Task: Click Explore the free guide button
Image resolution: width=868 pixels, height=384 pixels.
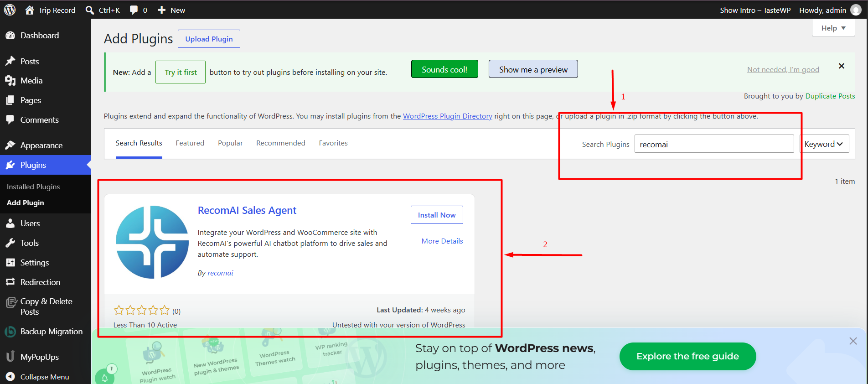Action: (687, 356)
